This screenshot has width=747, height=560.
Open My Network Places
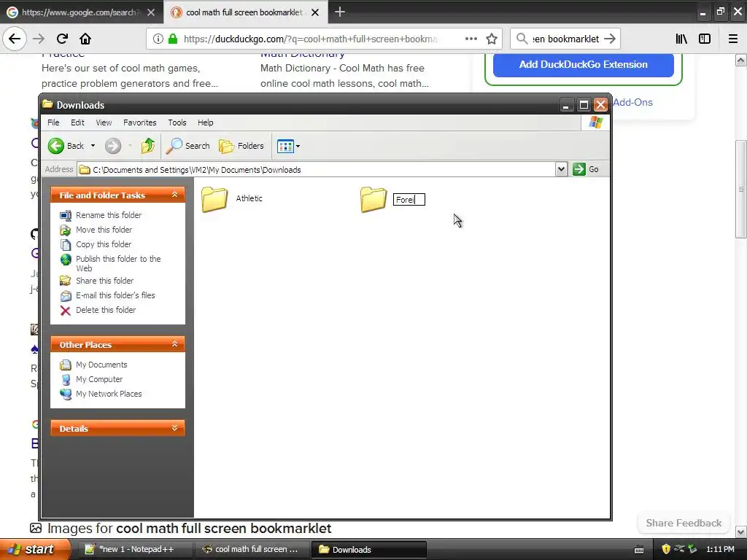point(109,394)
